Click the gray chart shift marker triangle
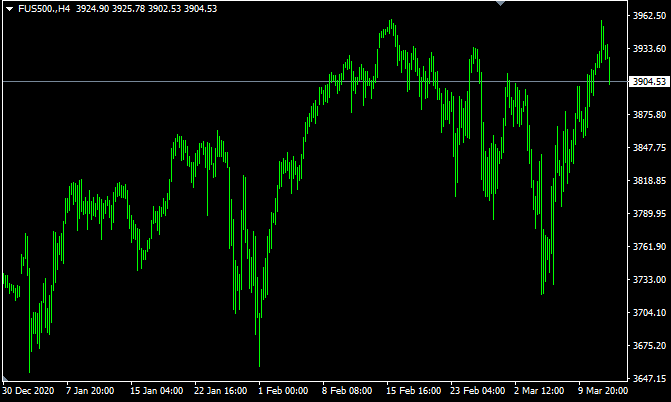Viewport: 671px width, 402px height. tap(500, 3)
